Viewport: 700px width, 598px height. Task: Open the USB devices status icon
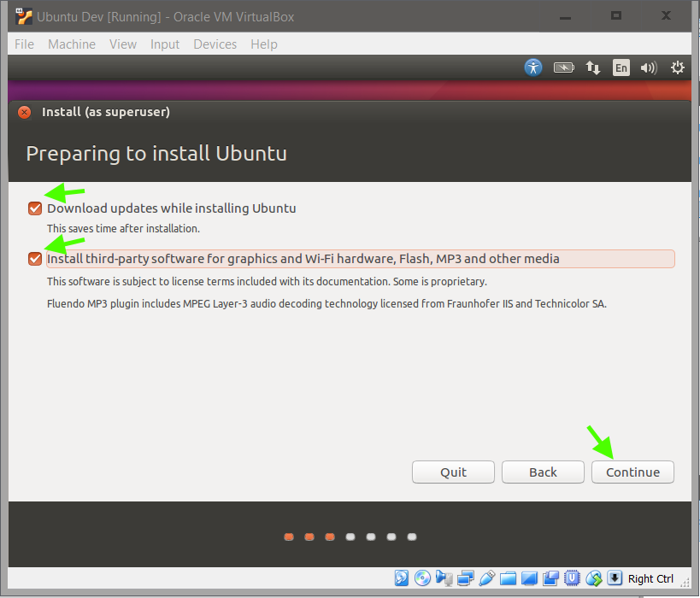(486, 577)
